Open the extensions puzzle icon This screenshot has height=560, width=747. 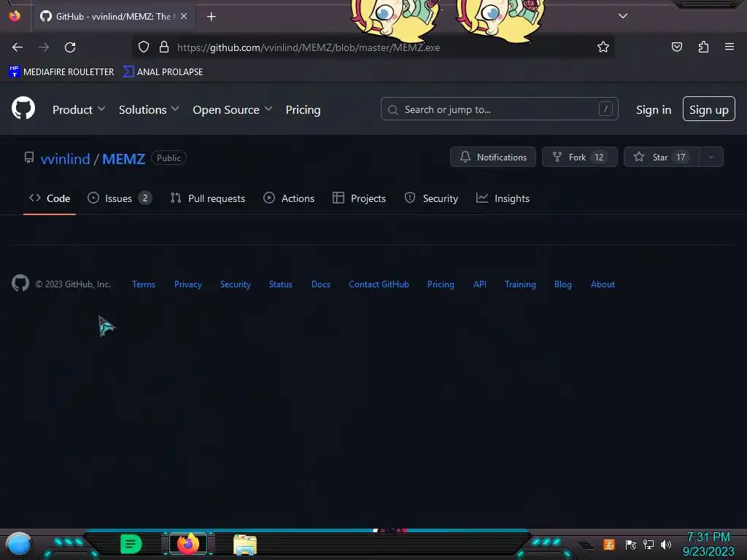point(703,47)
